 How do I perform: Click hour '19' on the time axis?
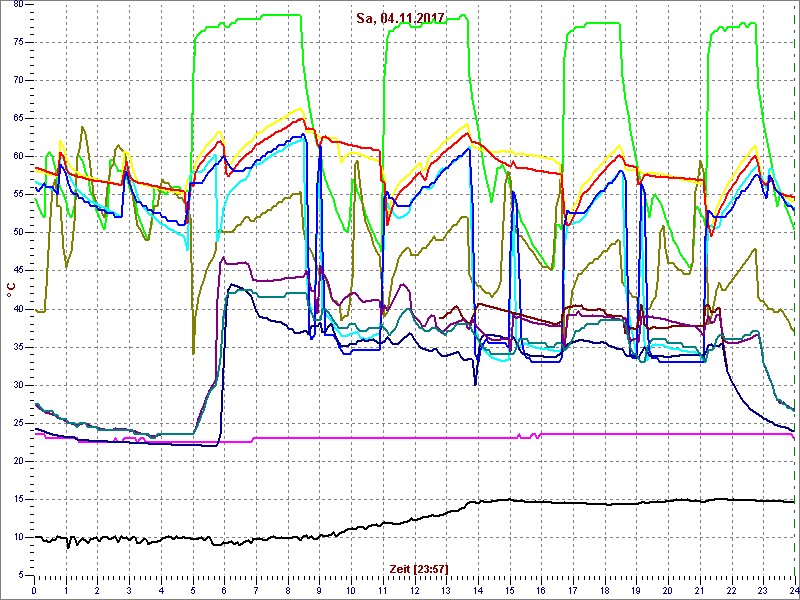click(636, 590)
